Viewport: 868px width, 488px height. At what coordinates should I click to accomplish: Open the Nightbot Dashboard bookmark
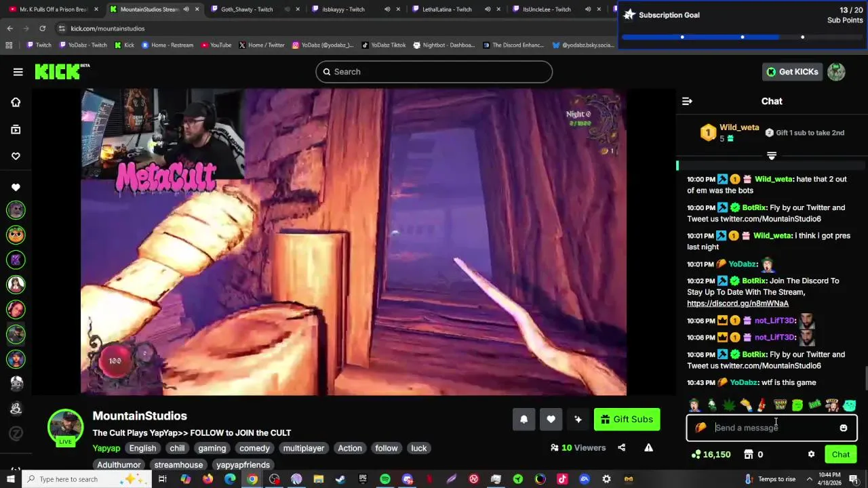pos(443,45)
